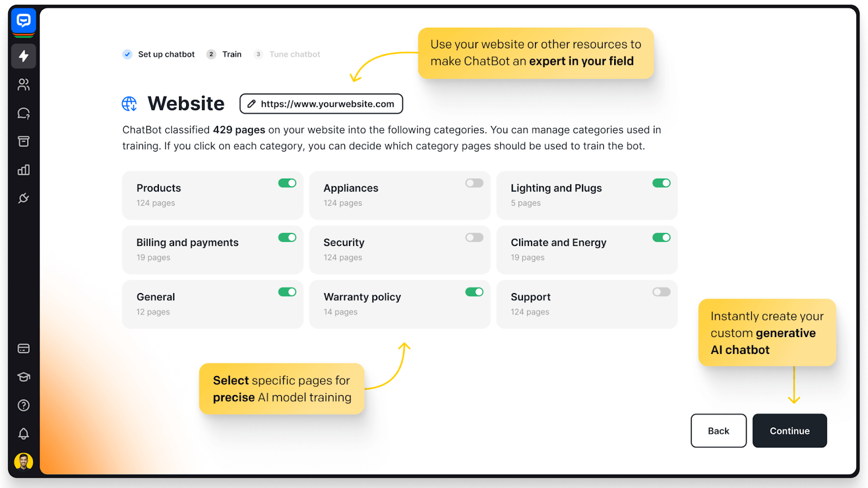Select the Integrations plug icon
Viewport: 868px width, 488px height.
(23, 198)
